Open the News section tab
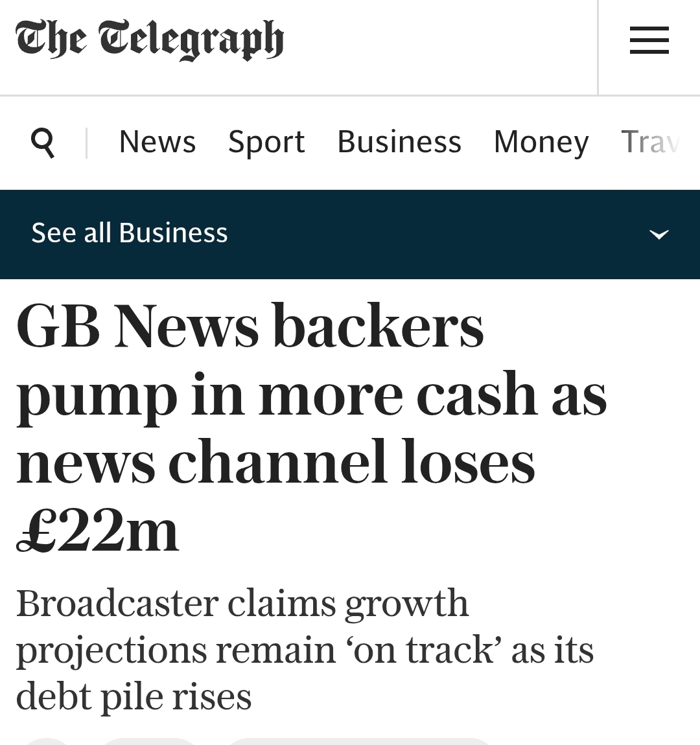This screenshot has width=700, height=745. tap(157, 142)
